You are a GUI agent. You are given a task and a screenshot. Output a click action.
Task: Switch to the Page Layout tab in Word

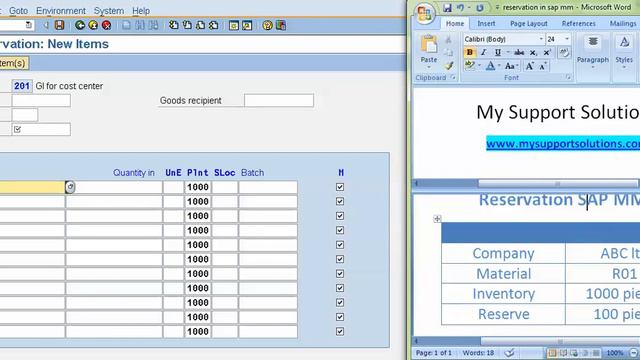529,24
